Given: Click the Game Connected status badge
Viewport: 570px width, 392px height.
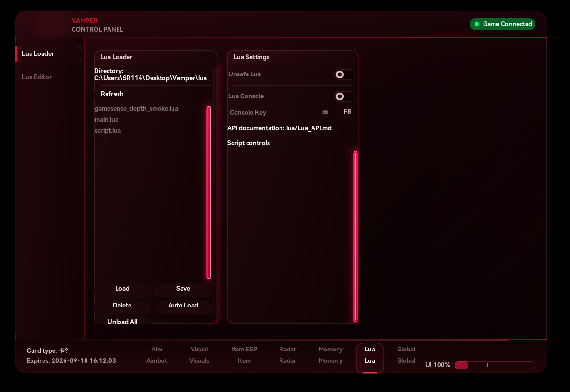Looking at the screenshot, I should (x=502, y=24).
